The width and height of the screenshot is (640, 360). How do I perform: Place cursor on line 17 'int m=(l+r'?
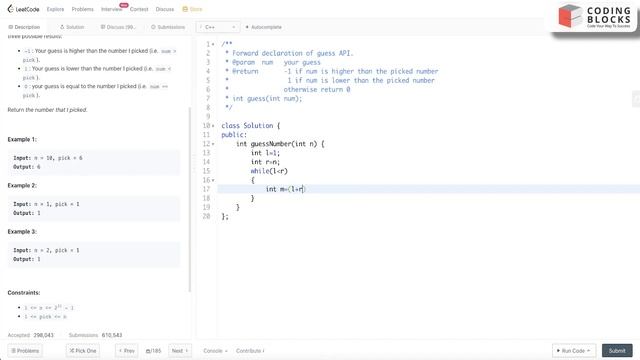tap(285, 189)
